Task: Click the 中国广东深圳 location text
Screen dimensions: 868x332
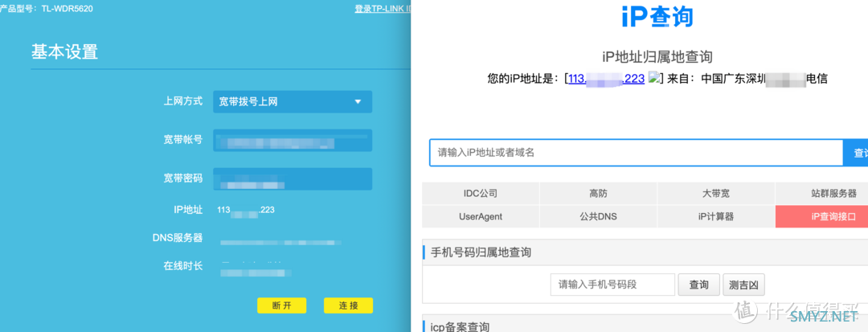Action: (x=733, y=79)
